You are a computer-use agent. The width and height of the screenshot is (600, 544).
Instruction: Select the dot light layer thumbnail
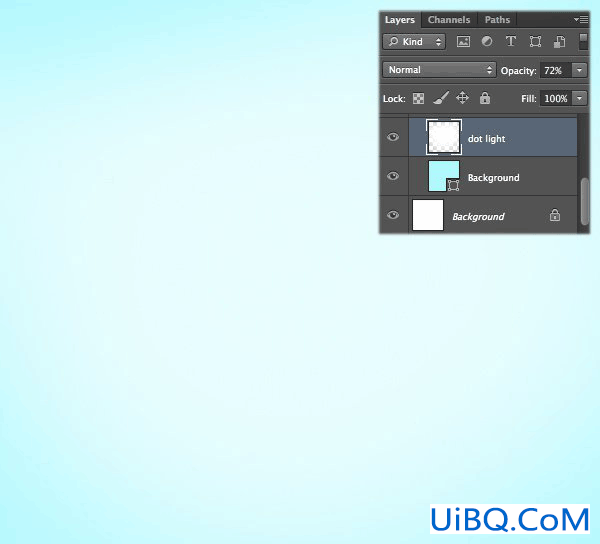pos(444,137)
